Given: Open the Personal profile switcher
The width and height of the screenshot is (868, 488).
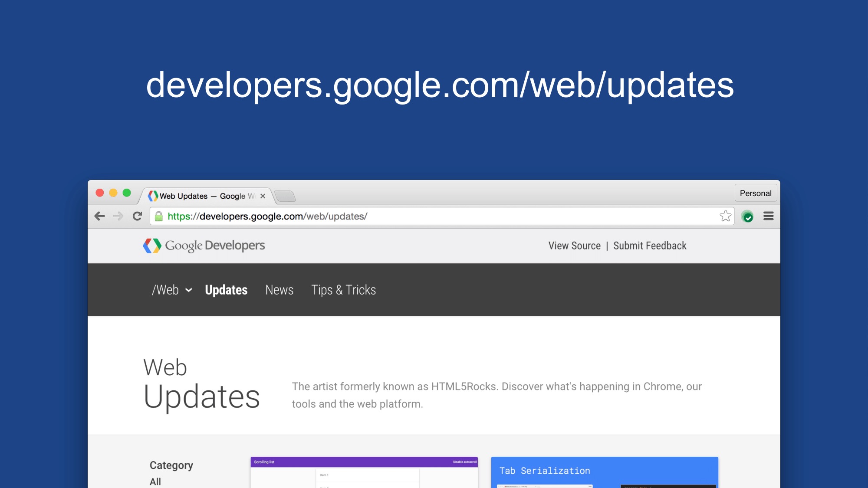Looking at the screenshot, I should coord(755,193).
